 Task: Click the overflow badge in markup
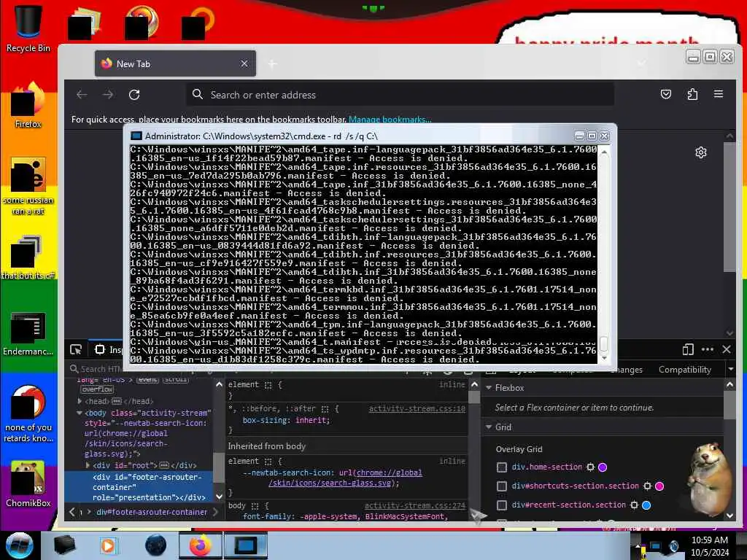(x=97, y=389)
